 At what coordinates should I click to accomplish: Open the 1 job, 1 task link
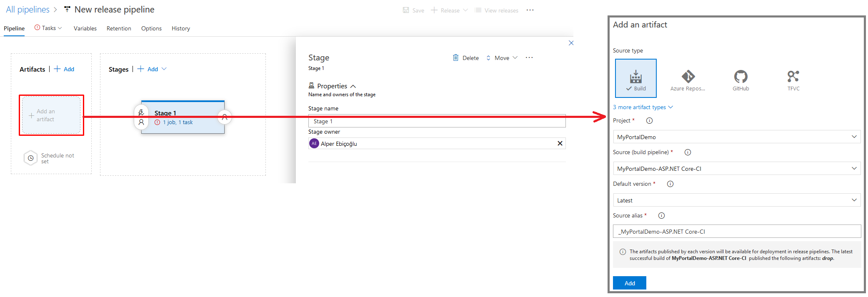coord(178,122)
